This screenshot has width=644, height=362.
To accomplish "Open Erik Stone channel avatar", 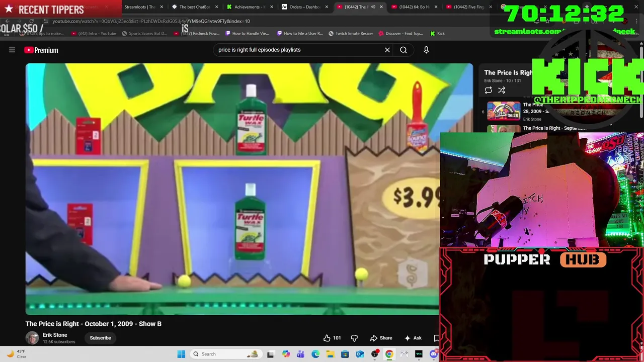I will (x=32, y=338).
